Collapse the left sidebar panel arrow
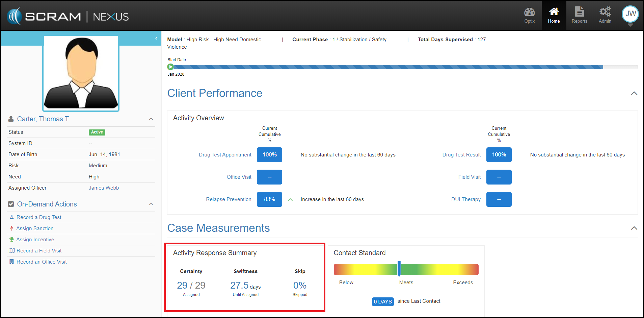The width and height of the screenshot is (644, 318). [156, 38]
